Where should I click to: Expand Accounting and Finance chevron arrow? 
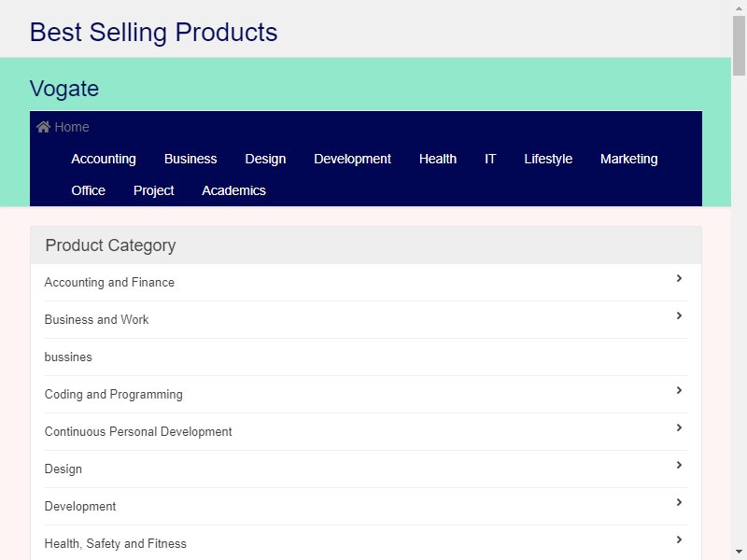[x=679, y=278]
